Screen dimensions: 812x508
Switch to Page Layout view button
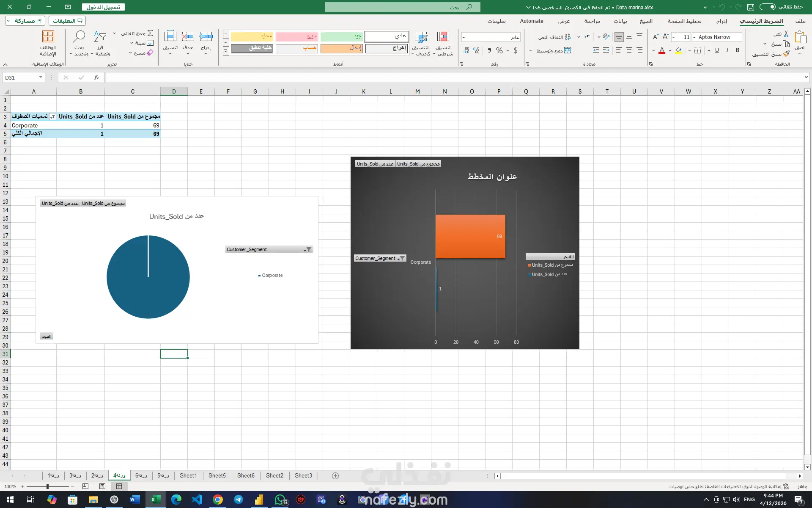(102, 486)
